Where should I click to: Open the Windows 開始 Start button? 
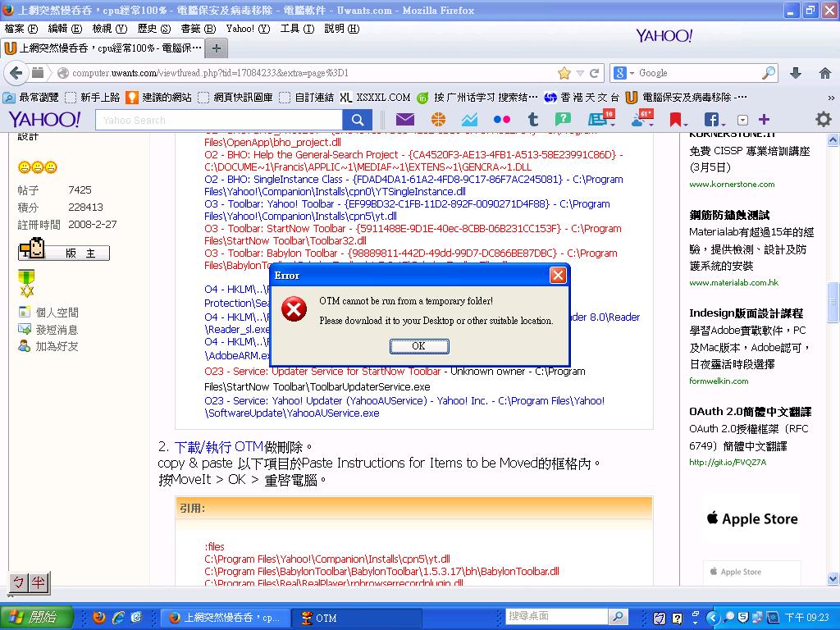[35, 618]
